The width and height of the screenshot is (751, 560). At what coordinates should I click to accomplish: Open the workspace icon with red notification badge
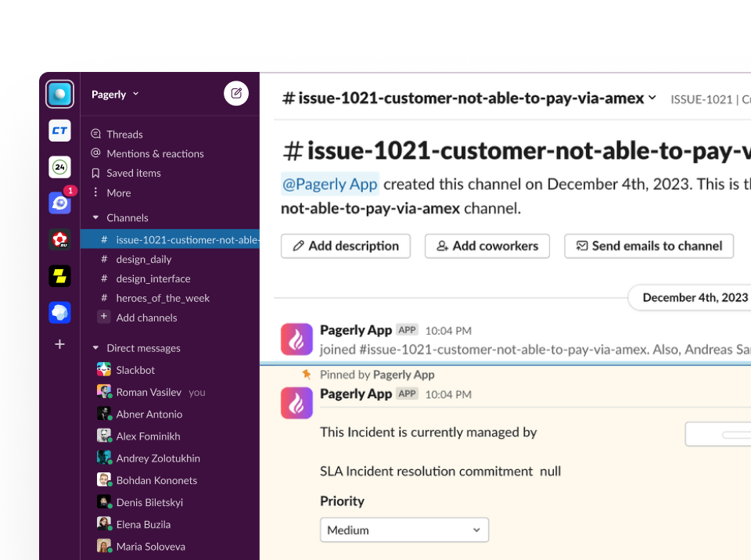[60, 203]
